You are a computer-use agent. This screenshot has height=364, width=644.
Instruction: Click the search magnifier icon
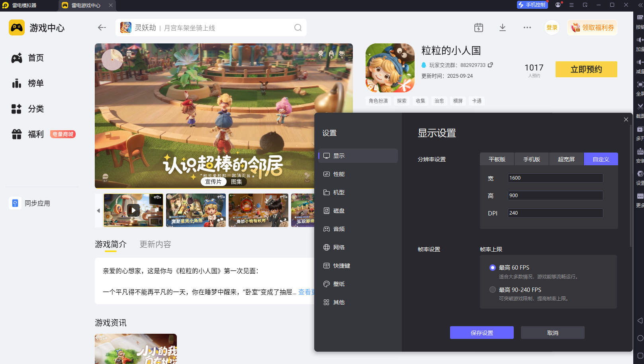click(298, 27)
